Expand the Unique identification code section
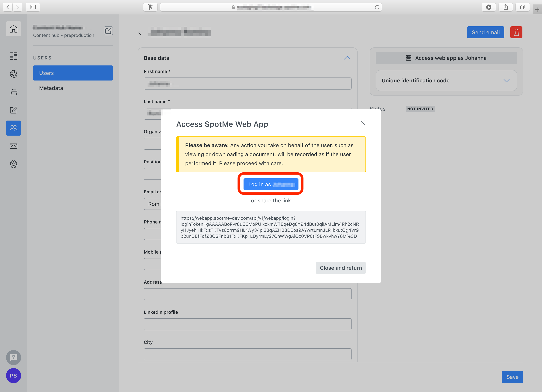Image resolution: width=542 pixels, height=392 pixels. [507, 81]
